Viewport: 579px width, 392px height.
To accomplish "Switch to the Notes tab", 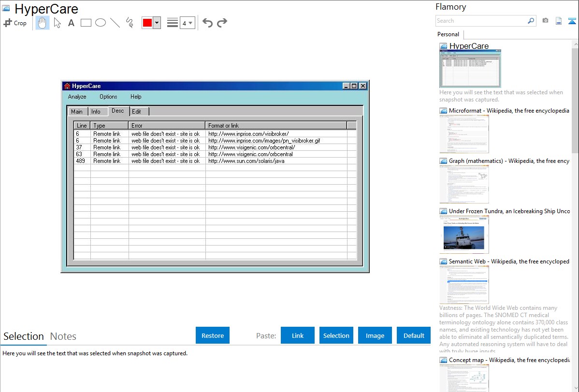I will coord(63,336).
